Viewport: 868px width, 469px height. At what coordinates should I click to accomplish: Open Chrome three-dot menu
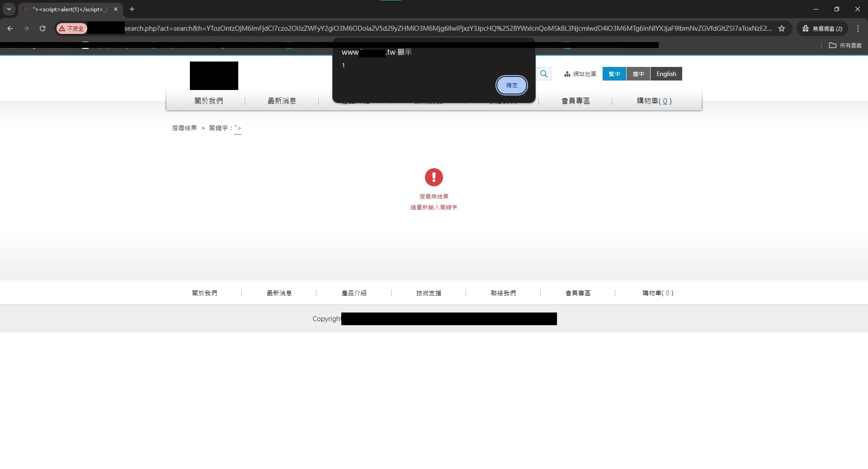click(x=858, y=28)
